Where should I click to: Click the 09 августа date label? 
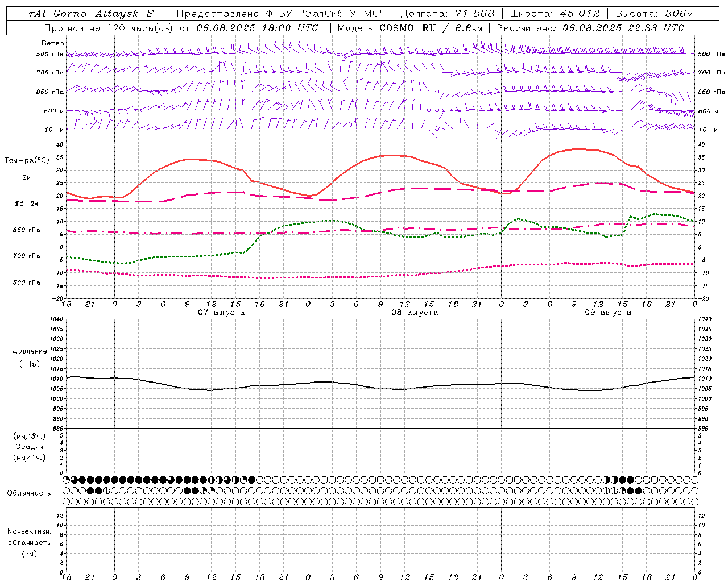point(608,313)
